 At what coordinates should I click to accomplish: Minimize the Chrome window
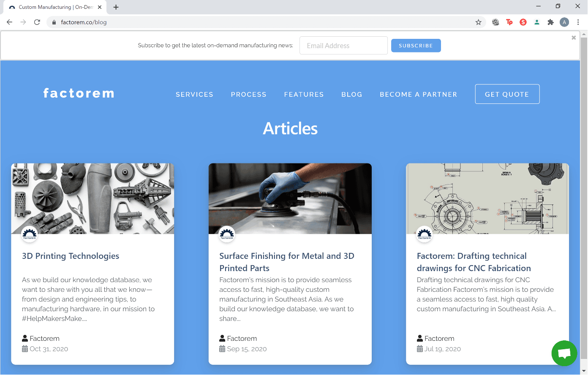[x=538, y=6]
